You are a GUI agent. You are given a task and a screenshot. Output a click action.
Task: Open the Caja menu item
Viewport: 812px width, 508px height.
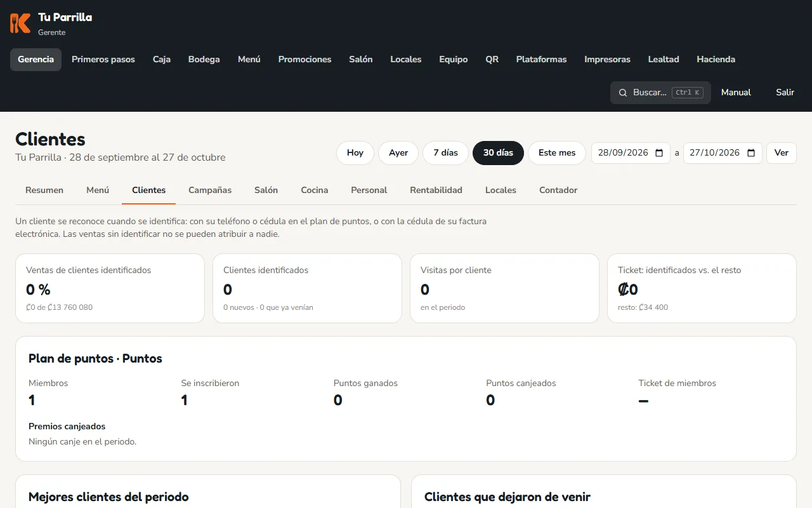[x=162, y=60]
